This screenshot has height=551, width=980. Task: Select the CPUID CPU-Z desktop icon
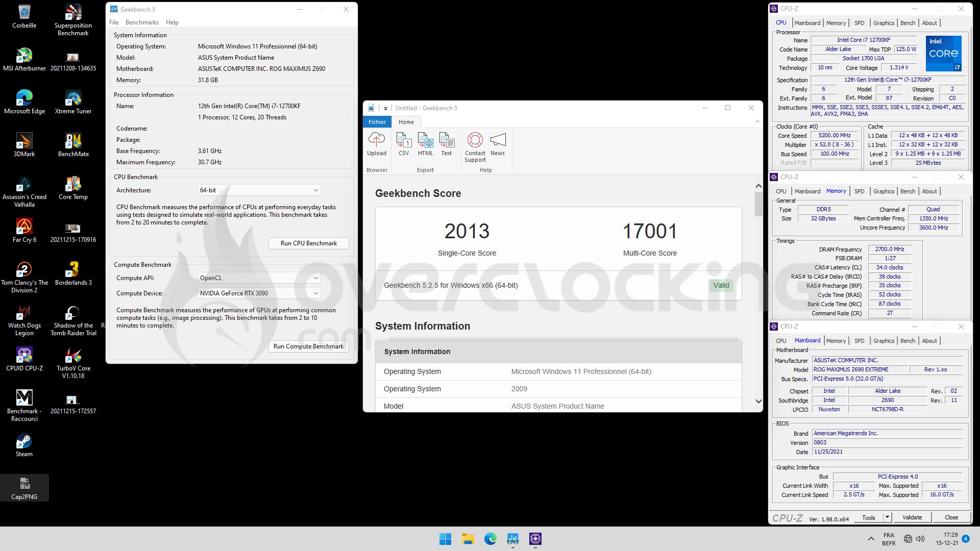24,359
